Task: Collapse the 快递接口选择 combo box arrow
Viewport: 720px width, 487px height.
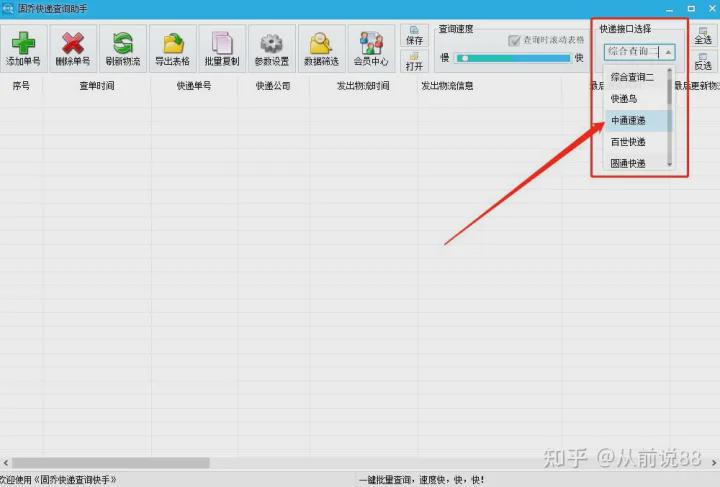Action: [668, 52]
